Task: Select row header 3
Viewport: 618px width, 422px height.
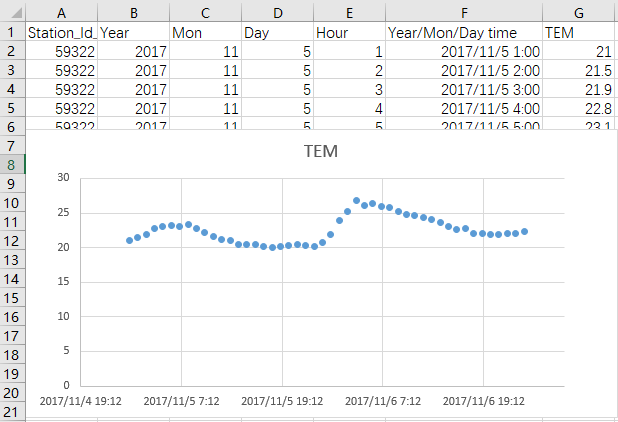Action: pyautogui.click(x=11, y=69)
